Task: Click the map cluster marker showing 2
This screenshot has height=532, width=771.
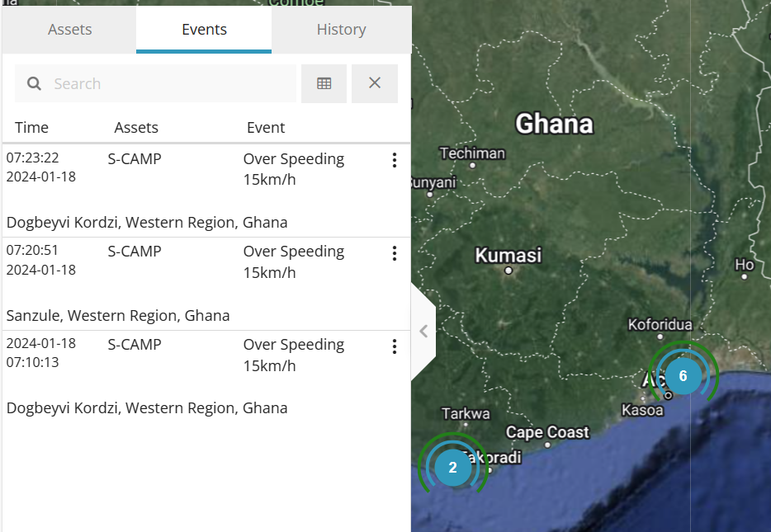Action: 452,468
